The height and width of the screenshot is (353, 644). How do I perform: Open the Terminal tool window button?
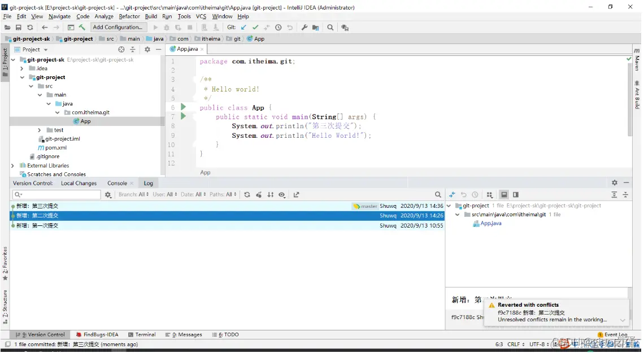click(142, 335)
